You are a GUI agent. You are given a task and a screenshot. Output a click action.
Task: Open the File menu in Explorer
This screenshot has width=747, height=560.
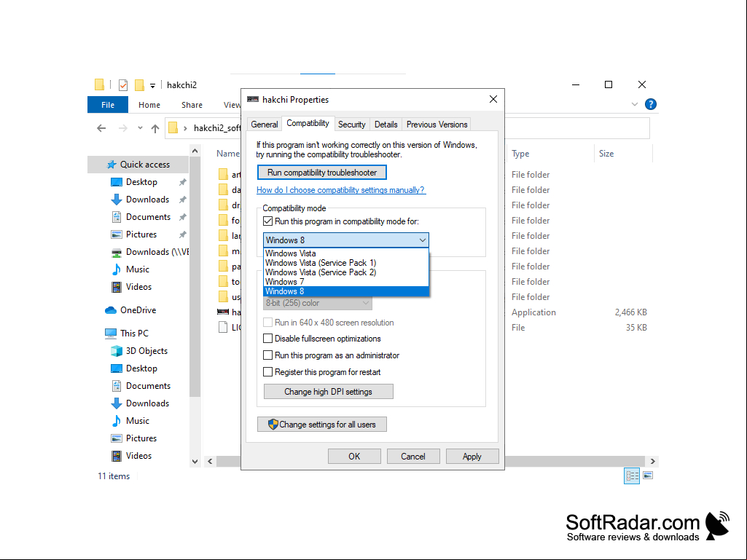coord(108,105)
